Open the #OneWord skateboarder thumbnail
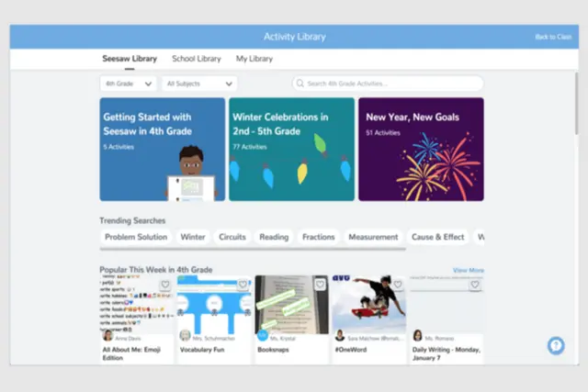 [x=369, y=304]
